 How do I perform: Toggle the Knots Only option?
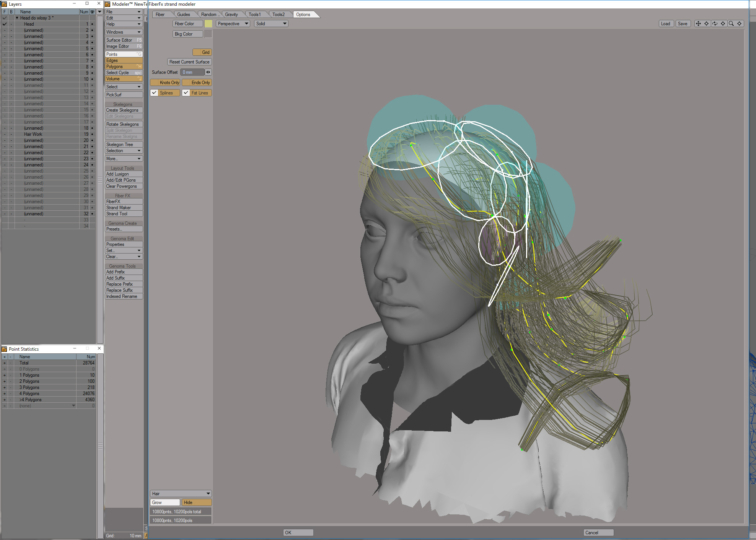pos(165,83)
